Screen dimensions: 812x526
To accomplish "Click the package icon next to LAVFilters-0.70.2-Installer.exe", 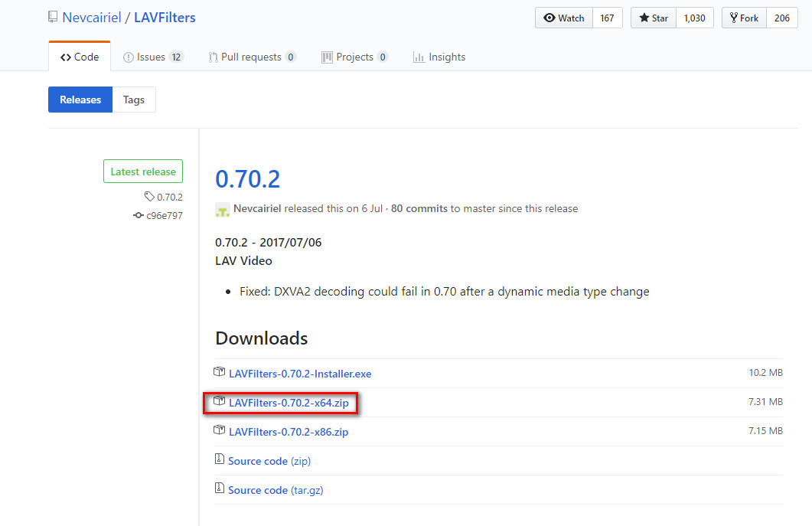I will coord(220,373).
